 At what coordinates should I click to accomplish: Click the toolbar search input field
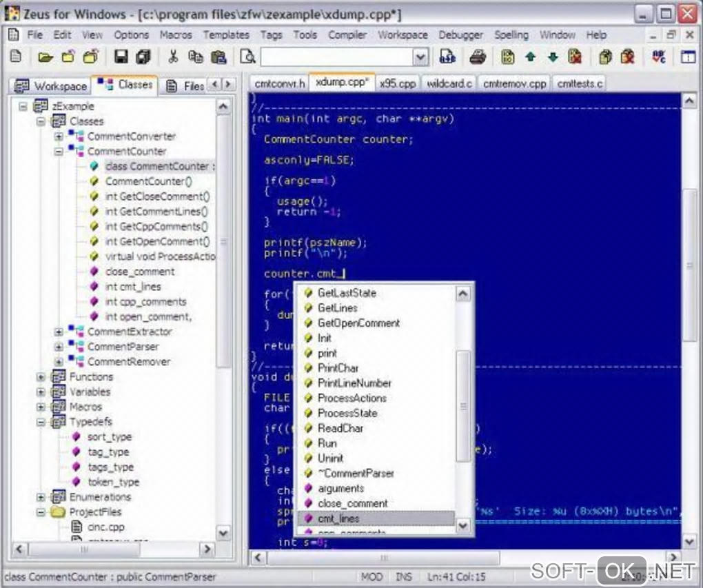337,57
